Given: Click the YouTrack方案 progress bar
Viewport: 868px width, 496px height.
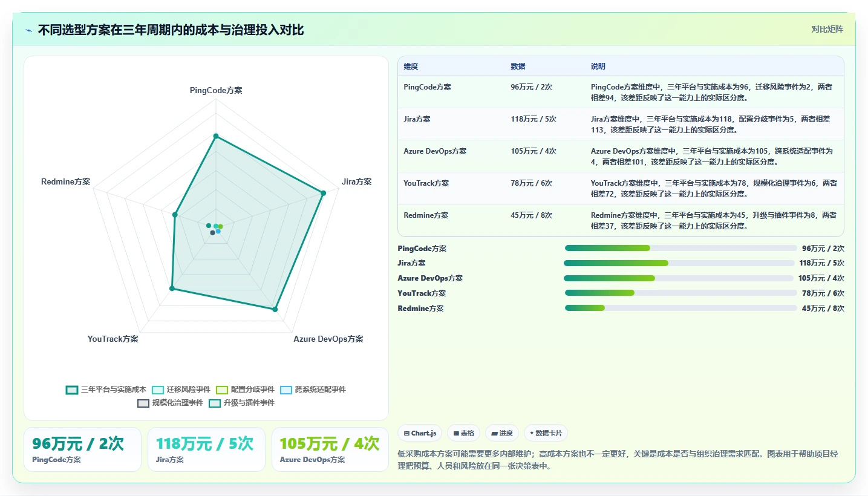Looking at the screenshot, I should 680,293.
